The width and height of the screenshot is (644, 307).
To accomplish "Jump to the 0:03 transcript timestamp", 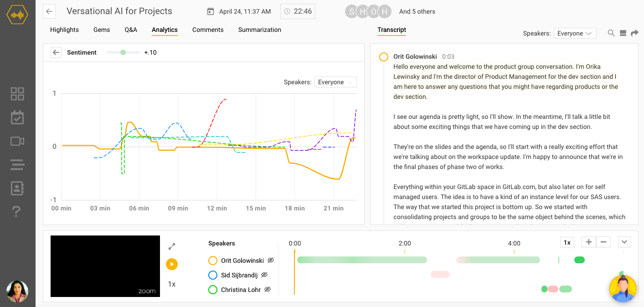I will tap(448, 56).
